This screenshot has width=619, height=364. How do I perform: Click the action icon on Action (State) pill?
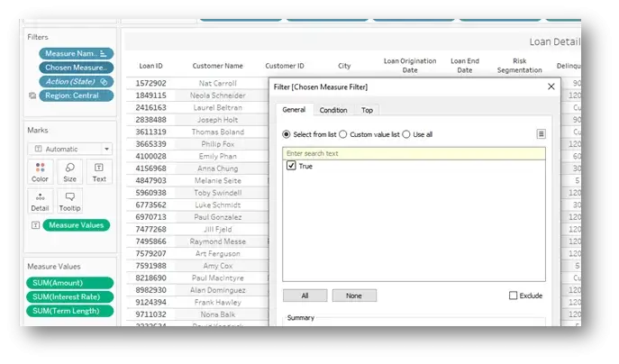(104, 82)
